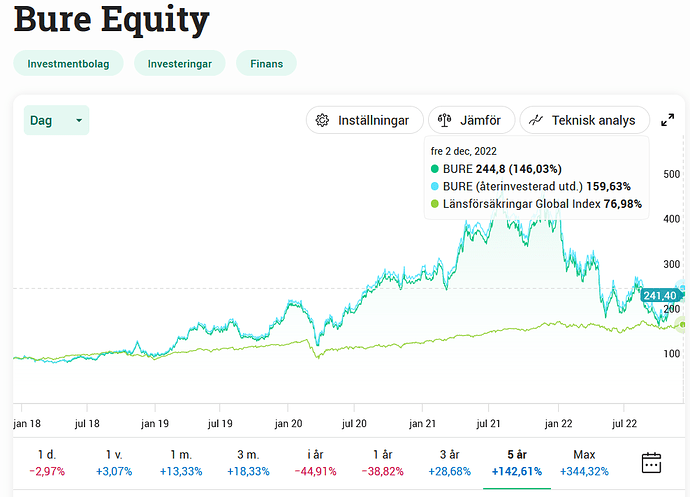The width and height of the screenshot is (690, 497).
Task: Switch to the Max period tab
Action: 584,463
